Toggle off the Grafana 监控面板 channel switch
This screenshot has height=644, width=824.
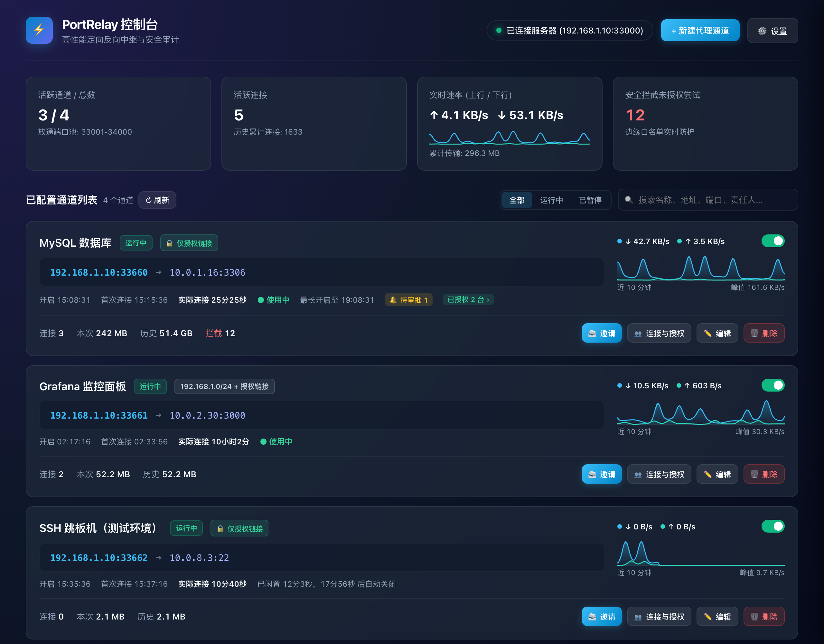(773, 385)
